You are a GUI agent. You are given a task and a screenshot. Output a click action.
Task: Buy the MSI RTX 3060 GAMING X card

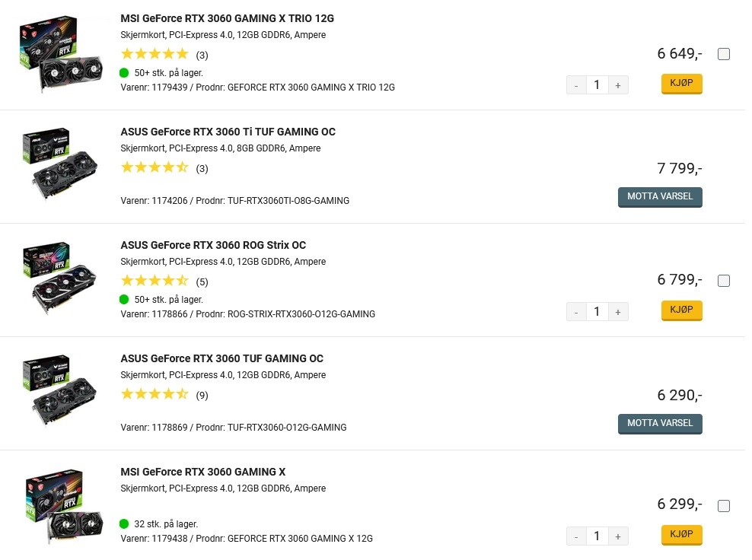pyautogui.click(x=681, y=535)
